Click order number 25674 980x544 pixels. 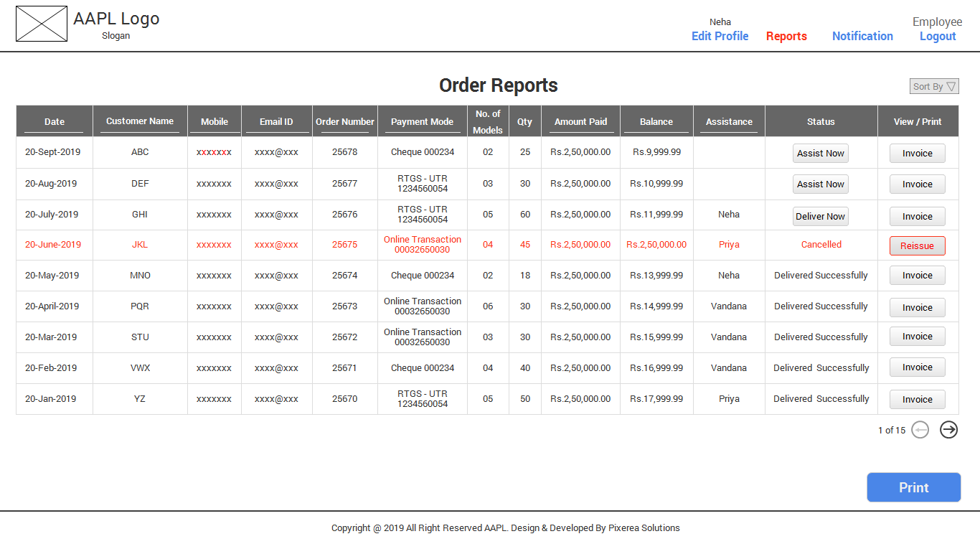pyautogui.click(x=344, y=276)
